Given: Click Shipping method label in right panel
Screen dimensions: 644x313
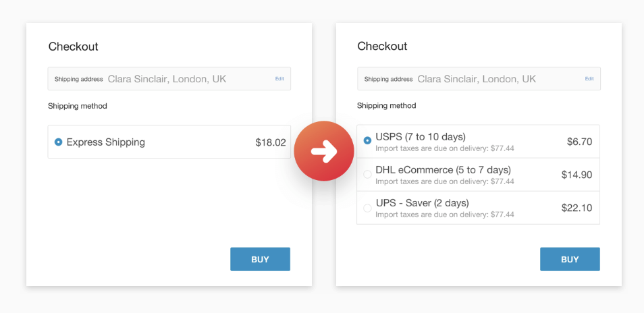Looking at the screenshot, I should point(386,106).
